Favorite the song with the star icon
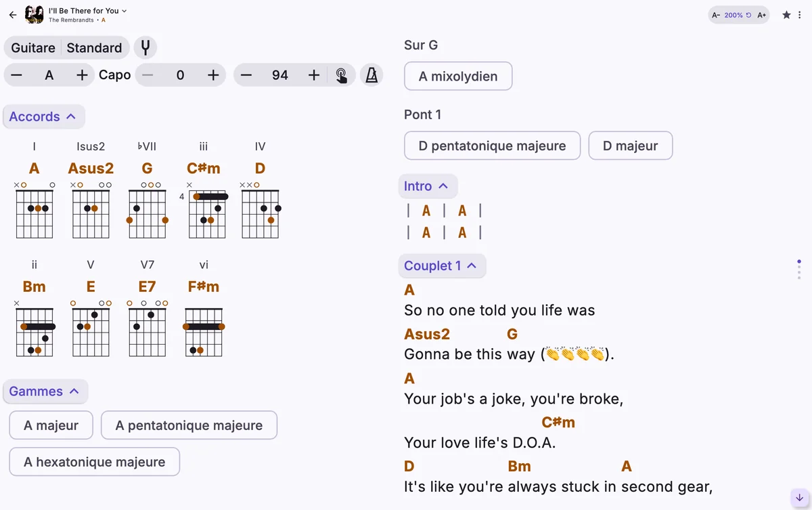The height and width of the screenshot is (510, 812). pyautogui.click(x=786, y=14)
